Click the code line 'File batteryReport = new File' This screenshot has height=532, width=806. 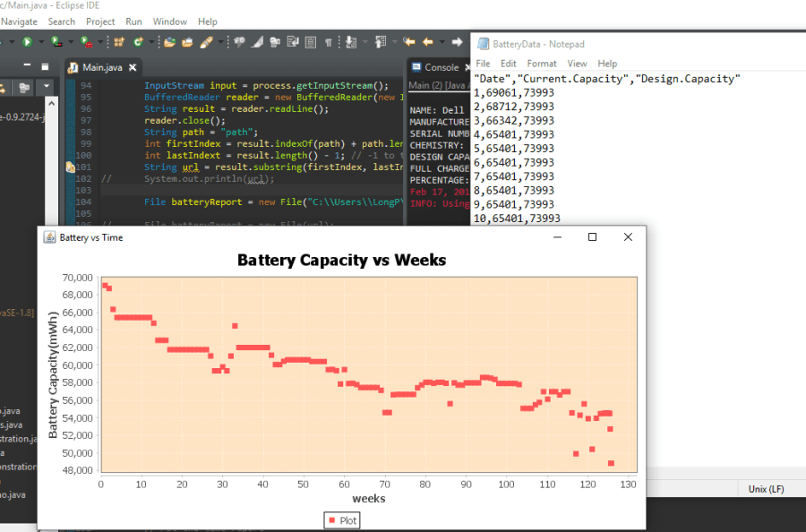(x=225, y=202)
